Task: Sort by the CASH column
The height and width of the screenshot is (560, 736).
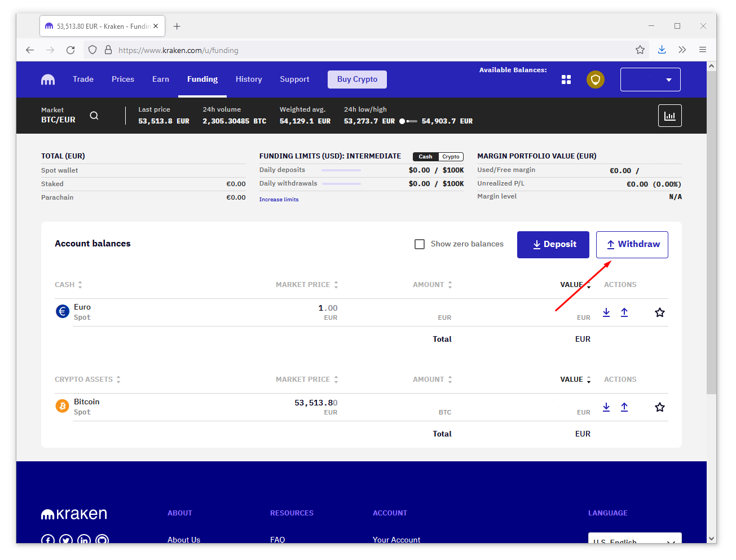Action: [68, 285]
